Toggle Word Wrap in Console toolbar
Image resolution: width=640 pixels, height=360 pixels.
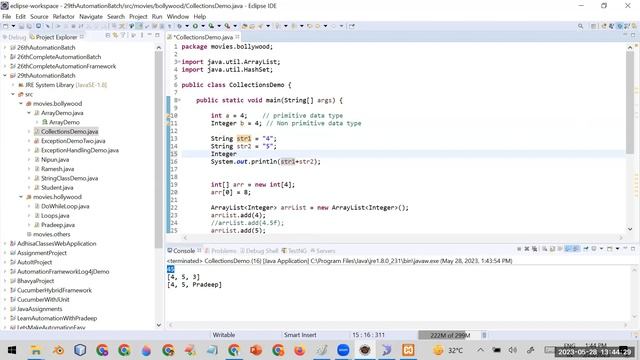click(559, 249)
